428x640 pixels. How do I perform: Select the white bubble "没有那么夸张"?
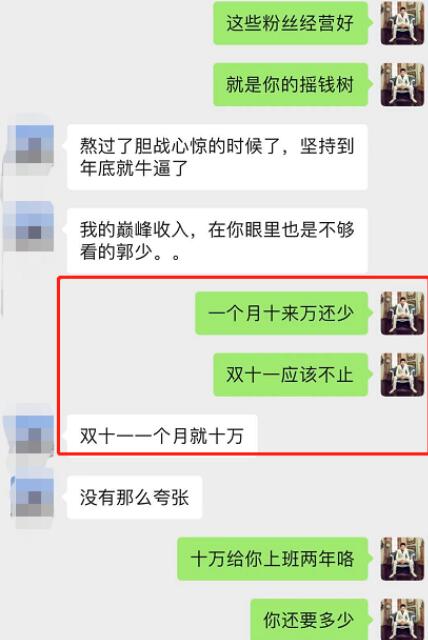pos(133,497)
